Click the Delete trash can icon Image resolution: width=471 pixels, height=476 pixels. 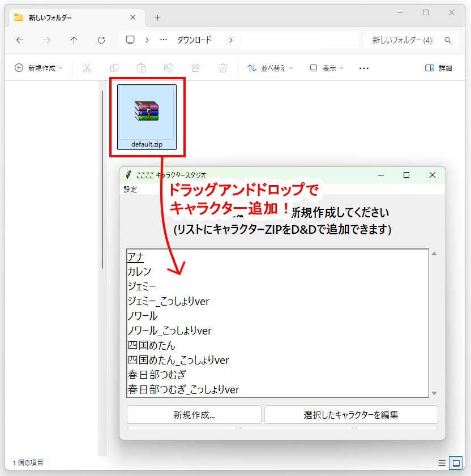pyautogui.click(x=223, y=68)
